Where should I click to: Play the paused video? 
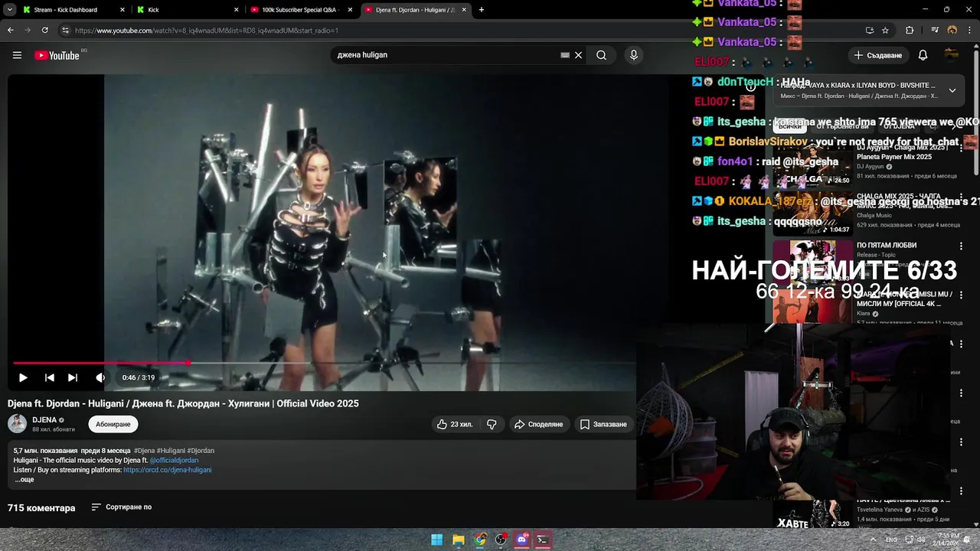(23, 377)
